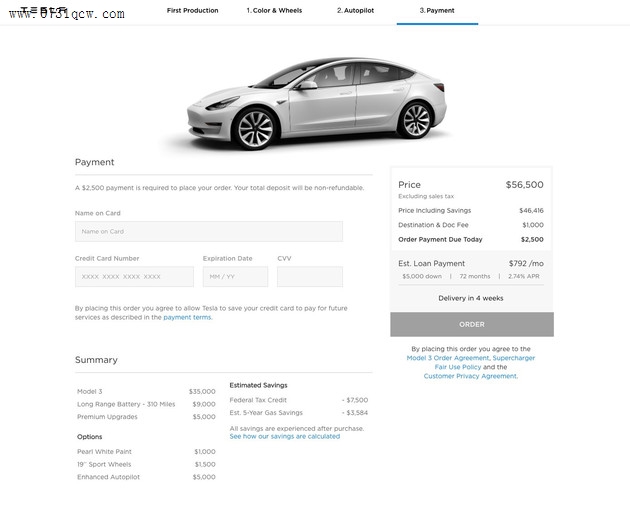
Task: Click the 2.74% APR value
Action: coord(524,276)
